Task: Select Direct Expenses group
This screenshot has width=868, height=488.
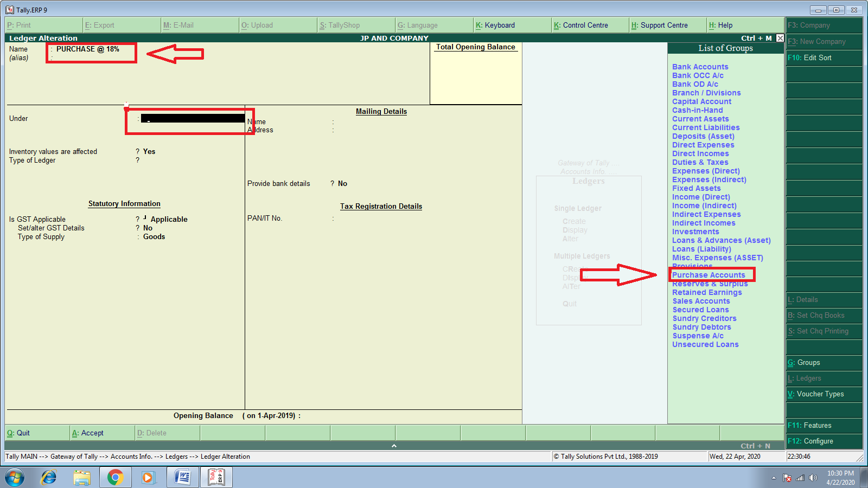Action: click(703, 145)
